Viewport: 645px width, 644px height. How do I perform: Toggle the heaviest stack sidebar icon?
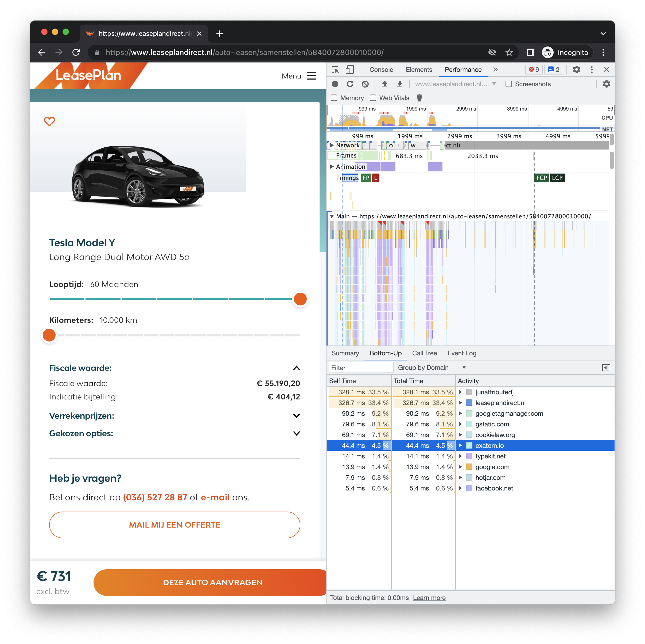pos(606,367)
